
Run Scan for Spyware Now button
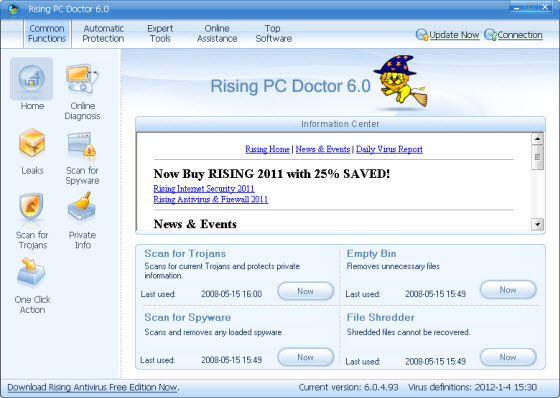[306, 357]
